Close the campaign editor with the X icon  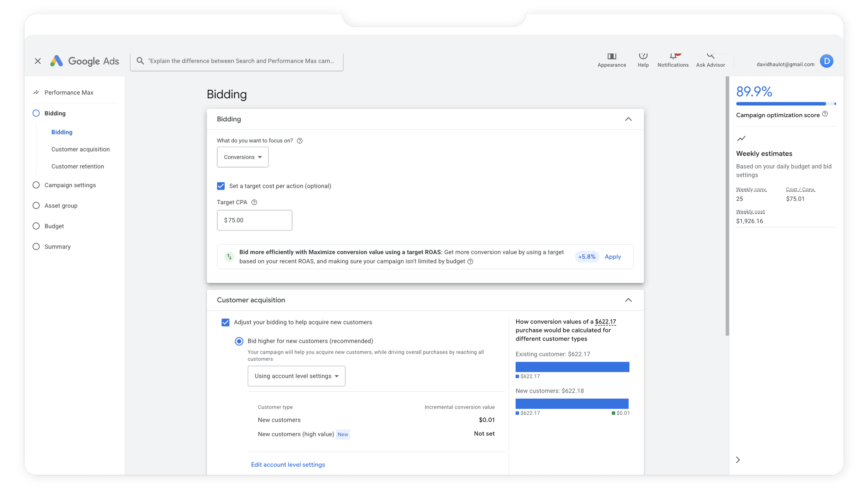[x=37, y=61]
